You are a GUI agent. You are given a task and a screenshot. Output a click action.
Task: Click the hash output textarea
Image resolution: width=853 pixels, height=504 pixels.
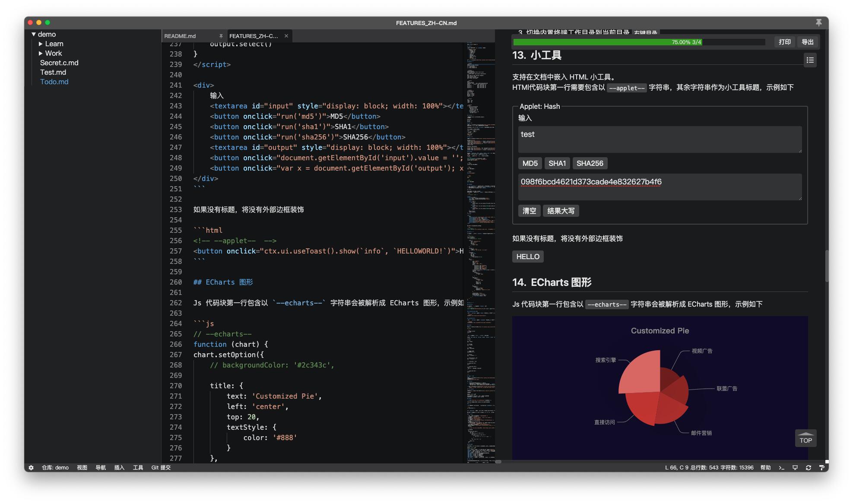point(660,187)
